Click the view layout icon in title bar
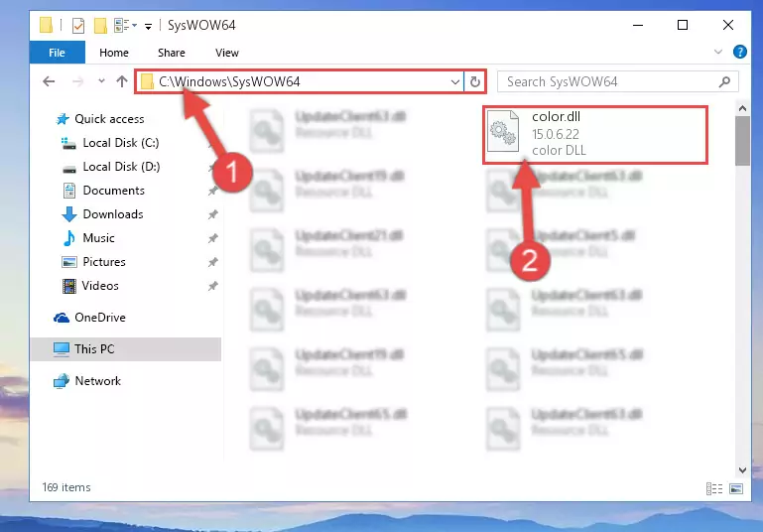 [x=122, y=26]
